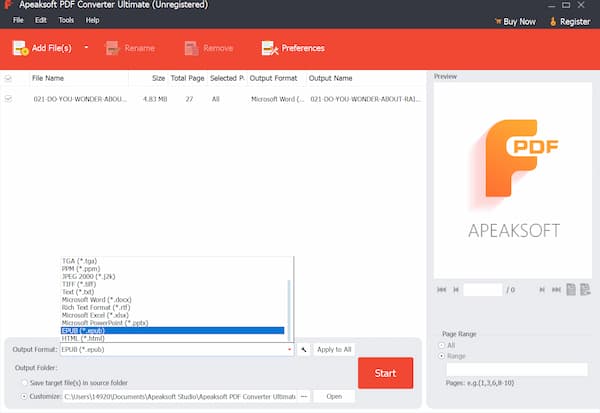Go to previous preview page

(456, 290)
